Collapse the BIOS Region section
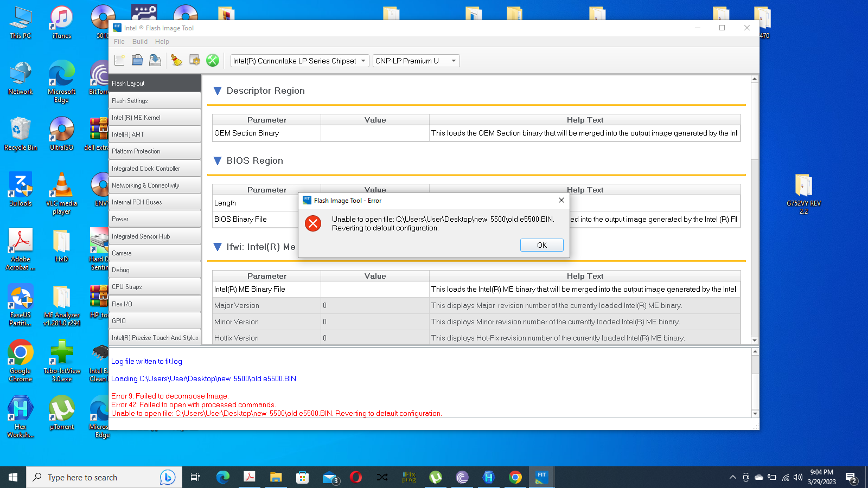868x488 pixels. [218, 161]
